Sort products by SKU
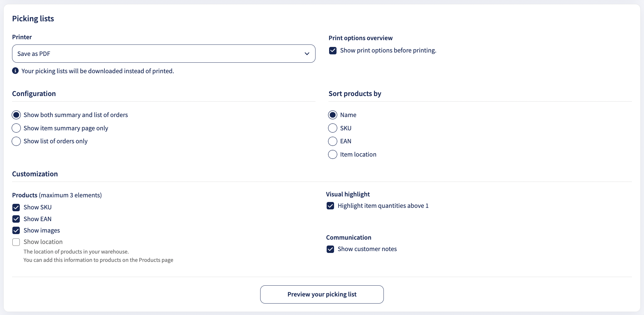Image resolution: width=644 pixels, height=315 pixels. [x=333, y=128]
